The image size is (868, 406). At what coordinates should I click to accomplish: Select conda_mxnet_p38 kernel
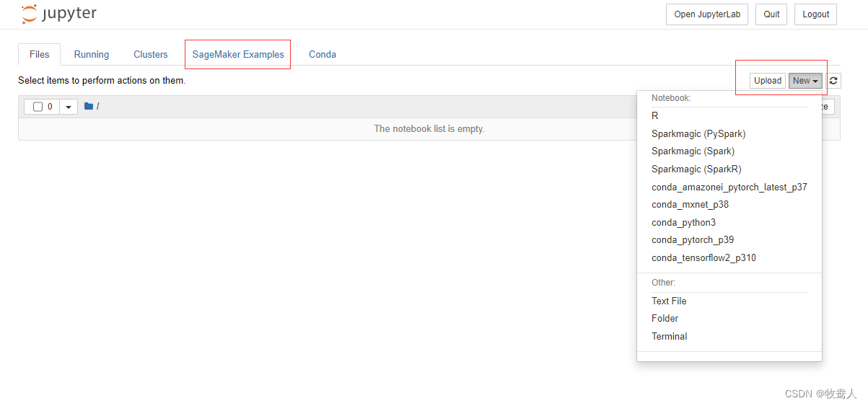(729, 204)
